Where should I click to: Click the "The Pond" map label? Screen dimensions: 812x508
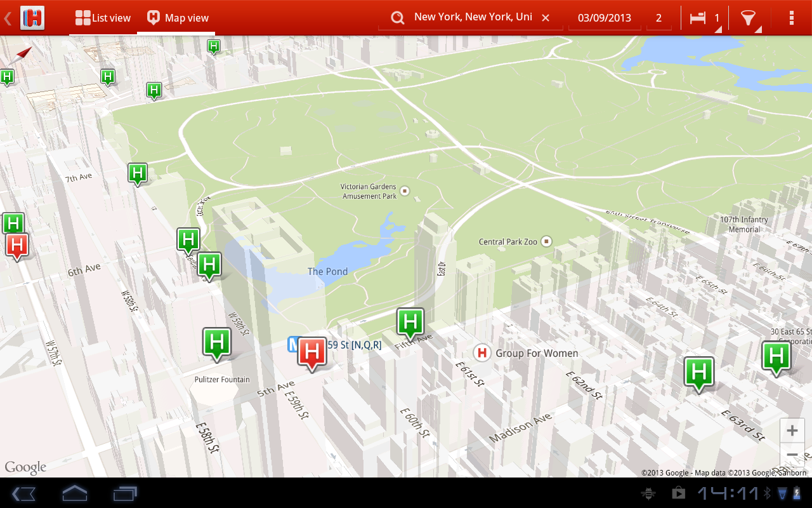(x=327, y=272)
